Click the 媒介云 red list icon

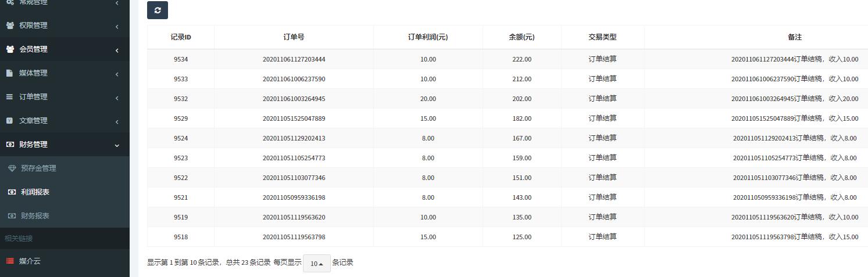[10, 261]
